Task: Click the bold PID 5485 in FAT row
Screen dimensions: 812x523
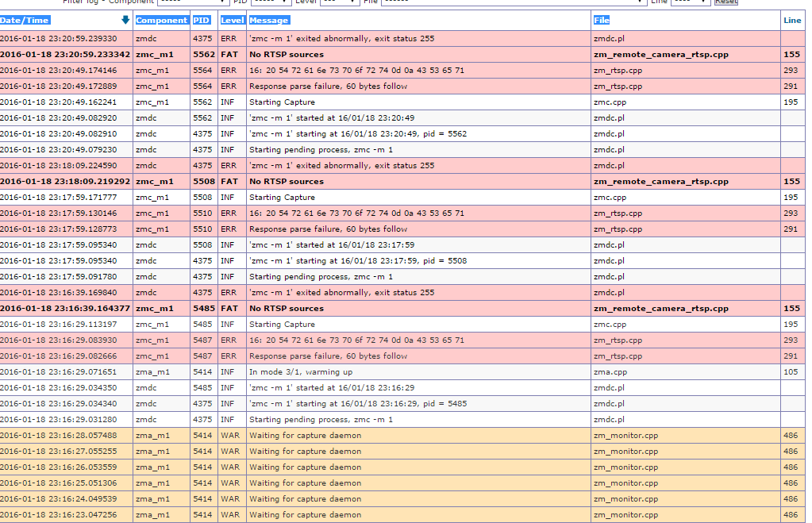Action: click(x=203, y=308)
